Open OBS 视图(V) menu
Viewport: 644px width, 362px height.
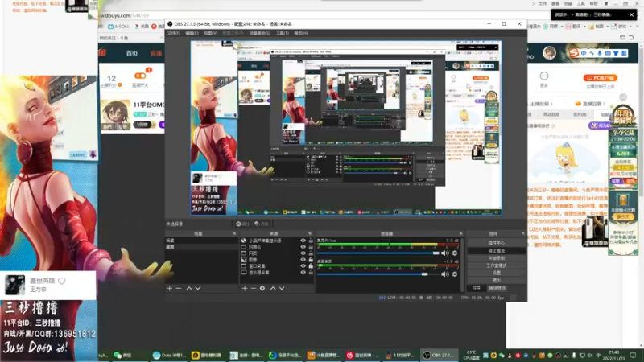pyautogui.click(x=210, y=33)
